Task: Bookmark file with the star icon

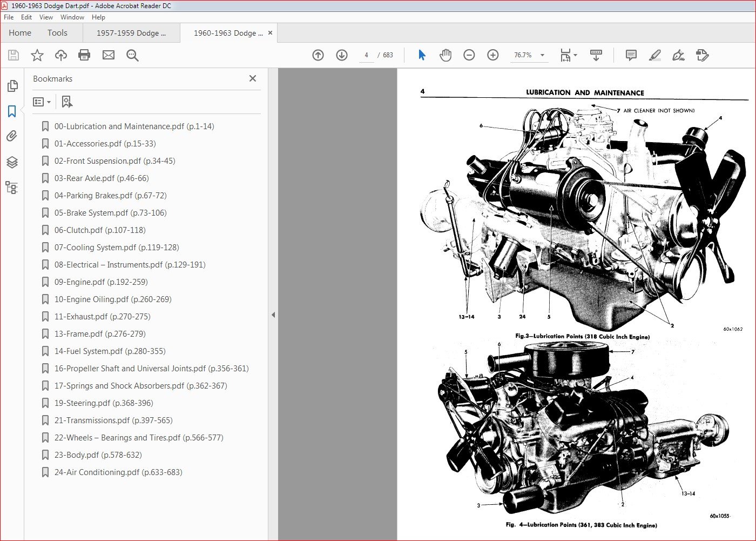Action: click(x=37, y=55)
